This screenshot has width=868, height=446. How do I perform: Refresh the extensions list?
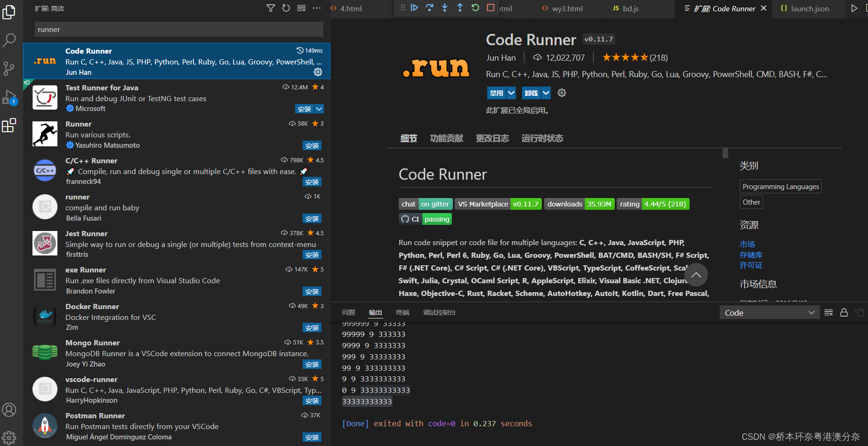coord(286,8)
